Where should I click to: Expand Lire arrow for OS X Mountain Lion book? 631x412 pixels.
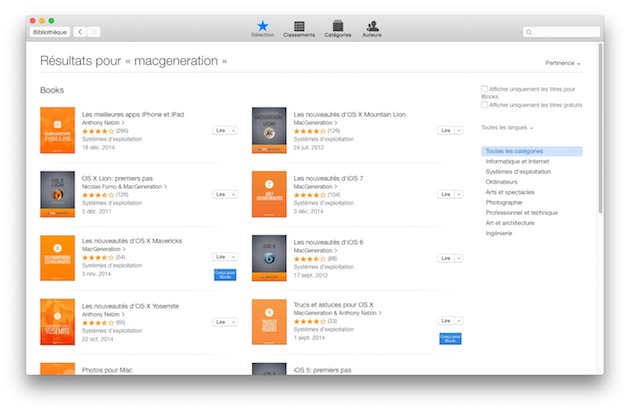point(458,130)
